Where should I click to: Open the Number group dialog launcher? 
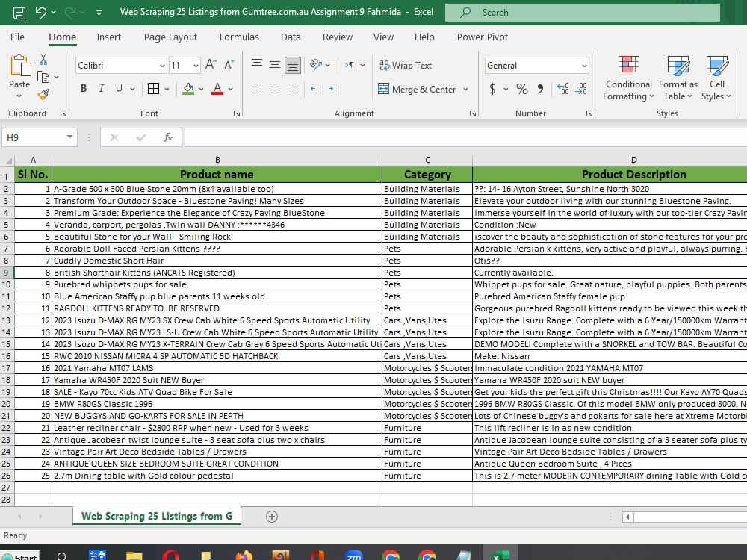click(589, 113)
